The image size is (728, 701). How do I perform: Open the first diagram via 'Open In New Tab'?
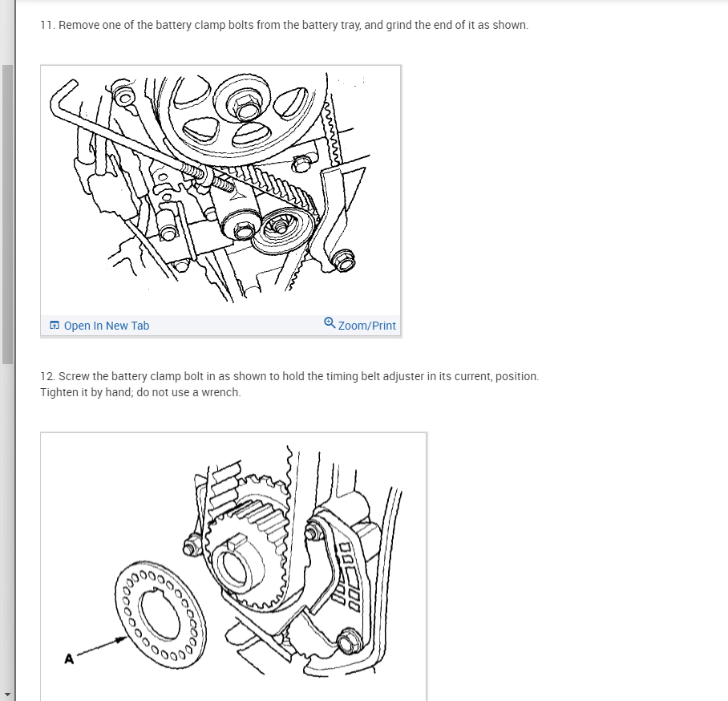tap(107, 326)
